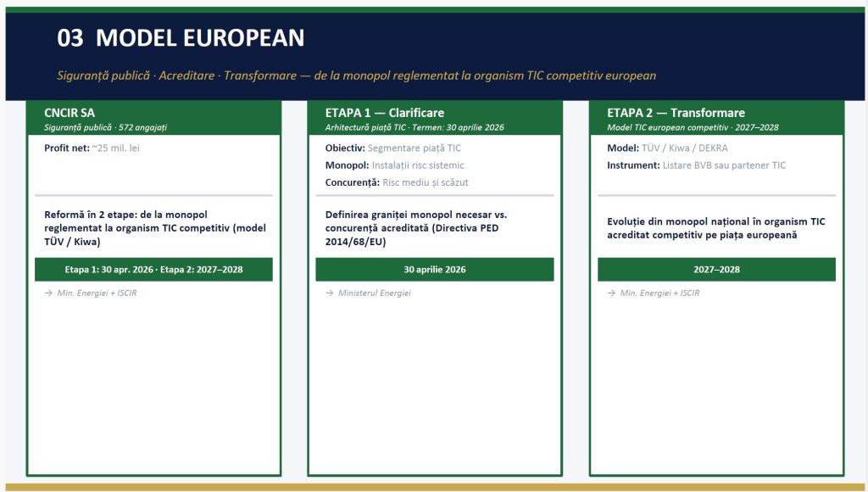This screenshot has height=492, width=868.
Task: Click the "→ Ministerul Energiei" footnote
Action: (x=373, y=294)
